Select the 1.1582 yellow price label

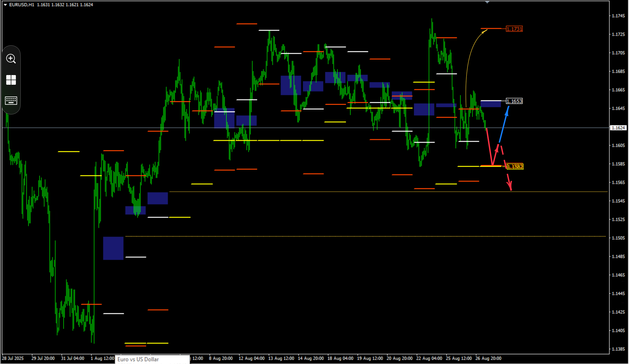[x=515, y=166]
